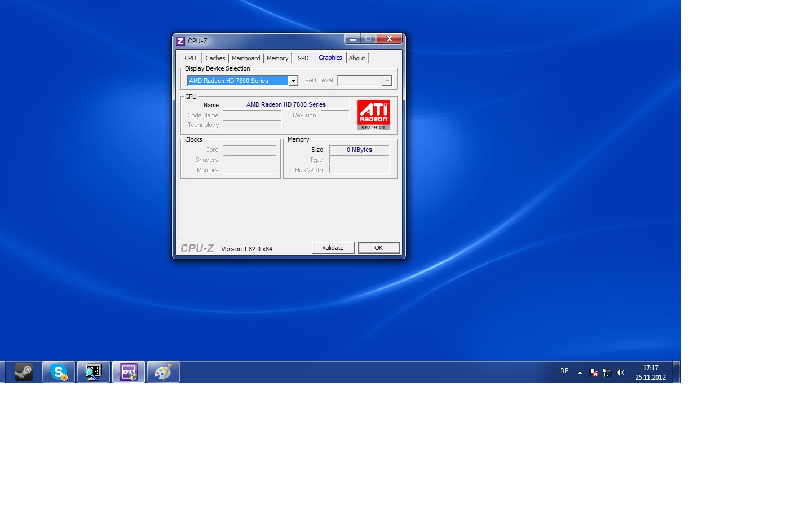
Task: Click the GPU Name field
Action: pyautogui.click(x=286, y=104)
